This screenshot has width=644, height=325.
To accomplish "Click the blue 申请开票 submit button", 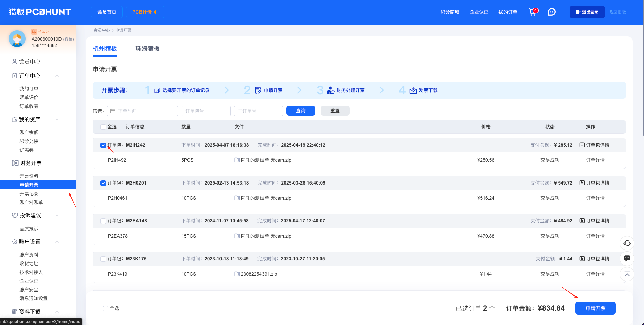I will (595, 308).
